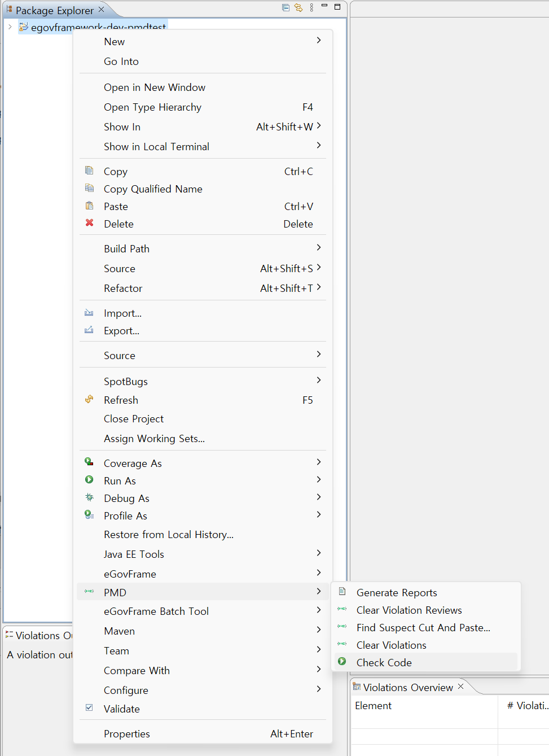The image size is (549, 756).
Task: Toggle Link with Editor icon
Action: point(298,7)
